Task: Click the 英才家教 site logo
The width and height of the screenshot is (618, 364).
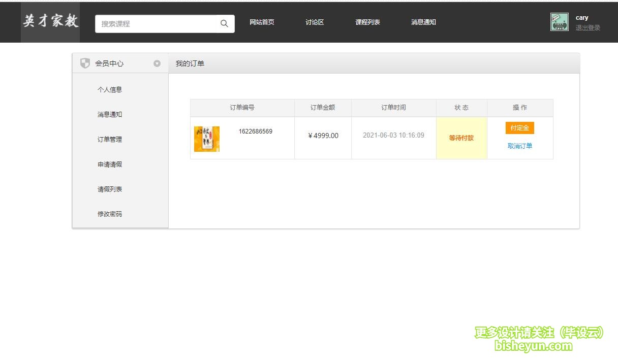Action: coord(50,21)
